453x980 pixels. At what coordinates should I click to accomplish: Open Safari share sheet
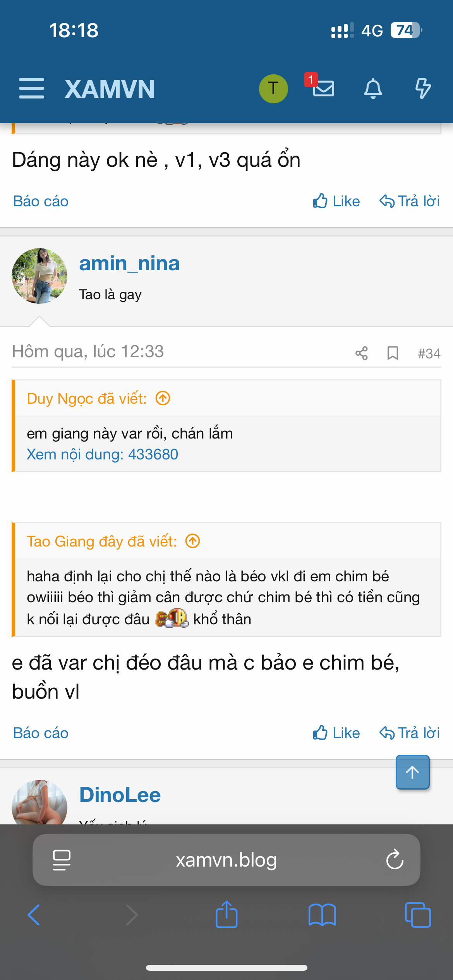coord(226,915)
